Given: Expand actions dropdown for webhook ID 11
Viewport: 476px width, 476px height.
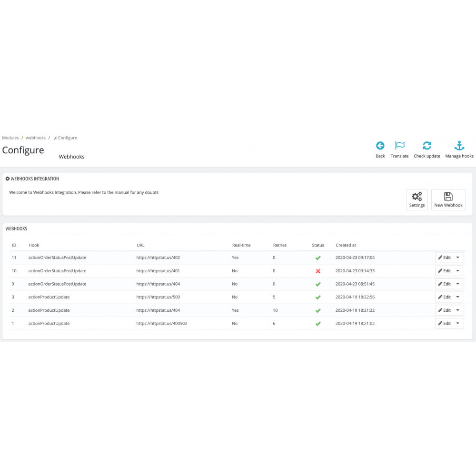Looking at the screenshot, I should click(458, 258).
